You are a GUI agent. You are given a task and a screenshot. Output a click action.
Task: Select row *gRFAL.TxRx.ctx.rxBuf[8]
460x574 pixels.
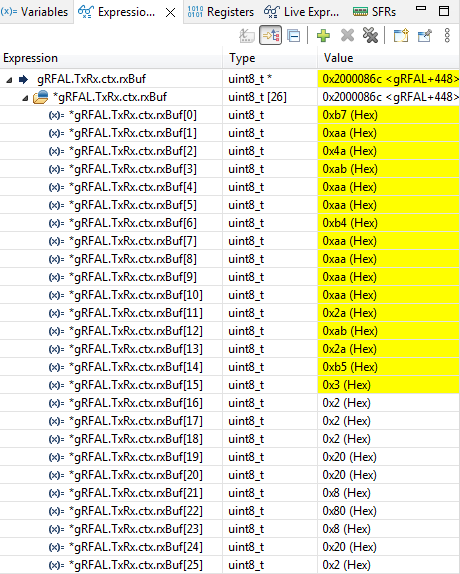[230, 259]
